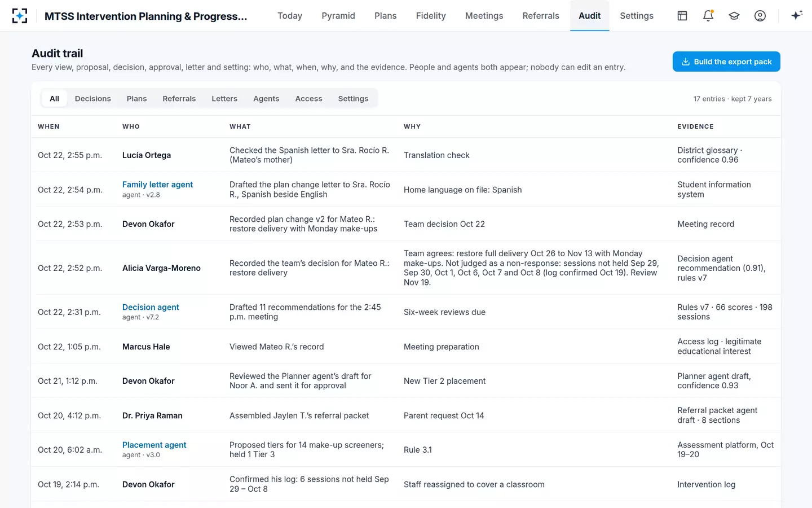Click the 'Intervention log' evidence cell

706,484
